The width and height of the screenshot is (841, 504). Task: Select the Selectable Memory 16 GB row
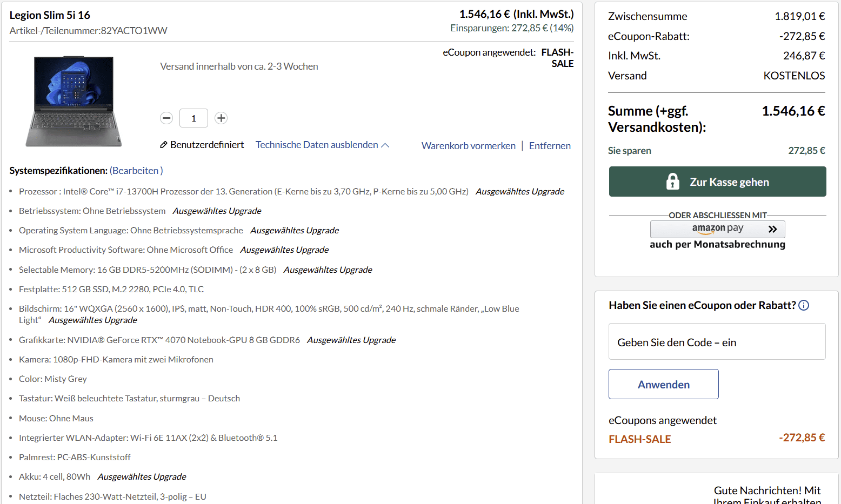[x=195, y=270]
